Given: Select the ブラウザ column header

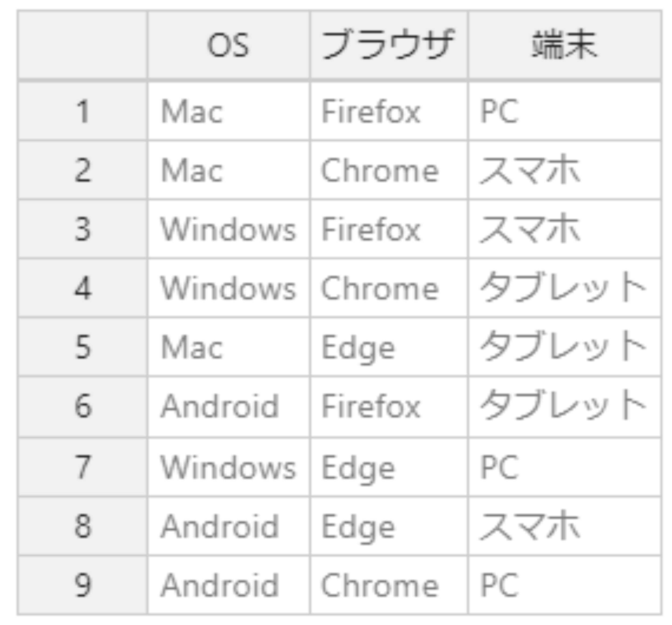Looking at the screenshot, I should (x=389, y=45).
